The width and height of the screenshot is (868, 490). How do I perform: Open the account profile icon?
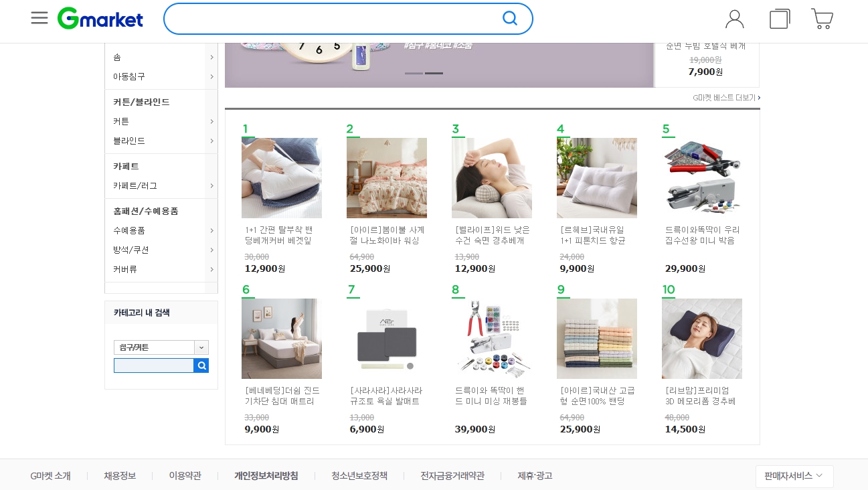pyautogui.click(x=734, y=19)
